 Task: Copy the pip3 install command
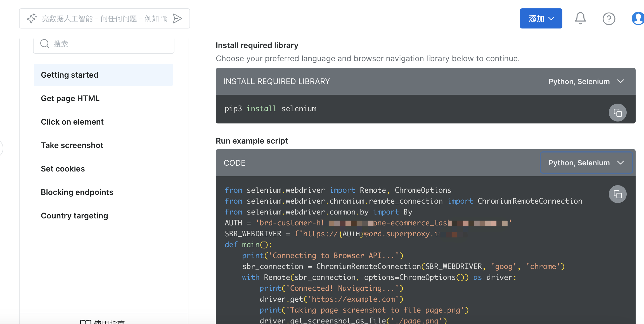tap(617, 113)
